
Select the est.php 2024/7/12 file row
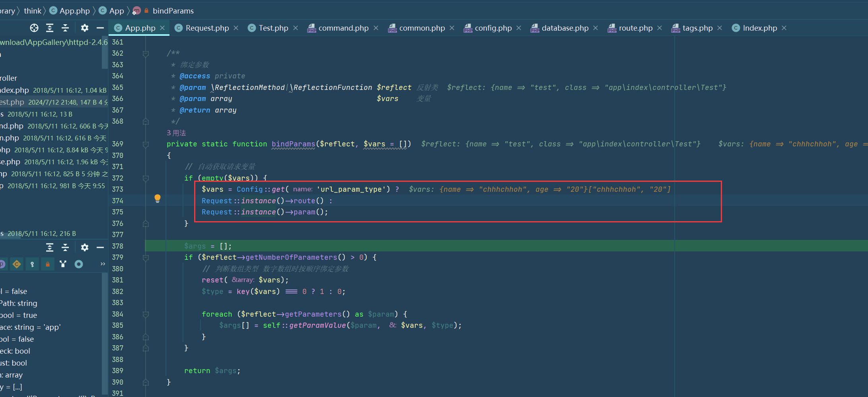(54, 102)
